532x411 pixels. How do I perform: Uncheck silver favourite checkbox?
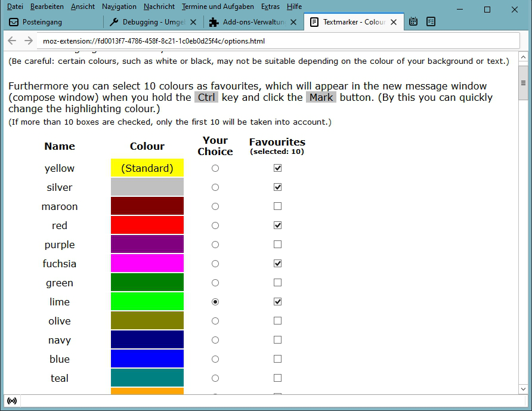(x=277, y=187)
